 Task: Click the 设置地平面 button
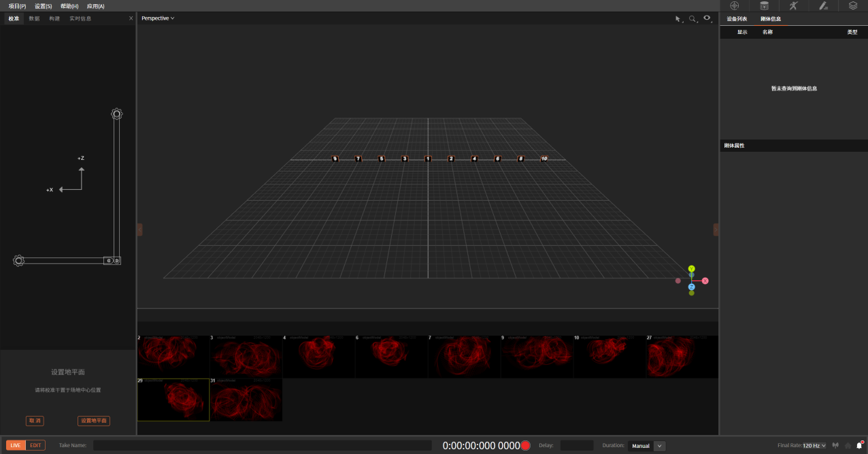(x=94, y=421)
